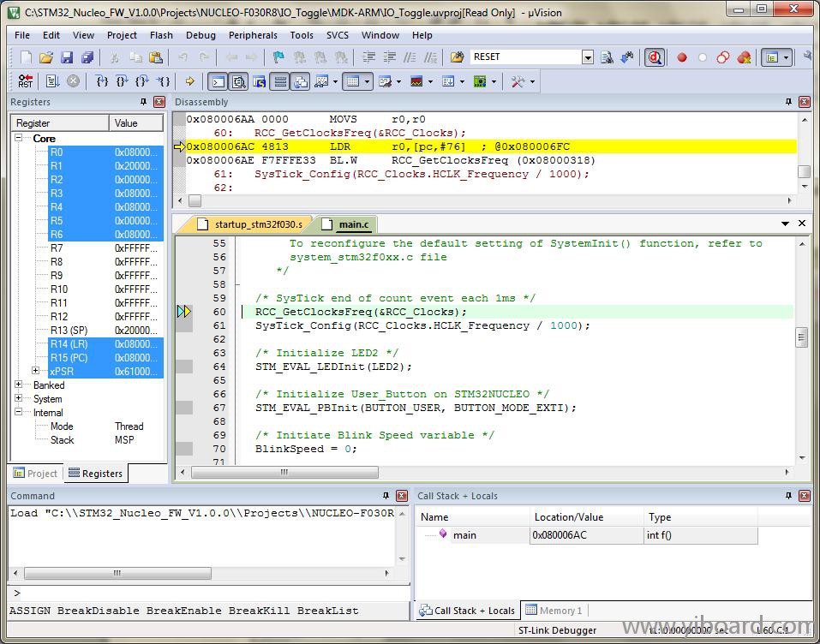Click the Symbols Window icon
The image size is (820, 644).
pos(260,82)
